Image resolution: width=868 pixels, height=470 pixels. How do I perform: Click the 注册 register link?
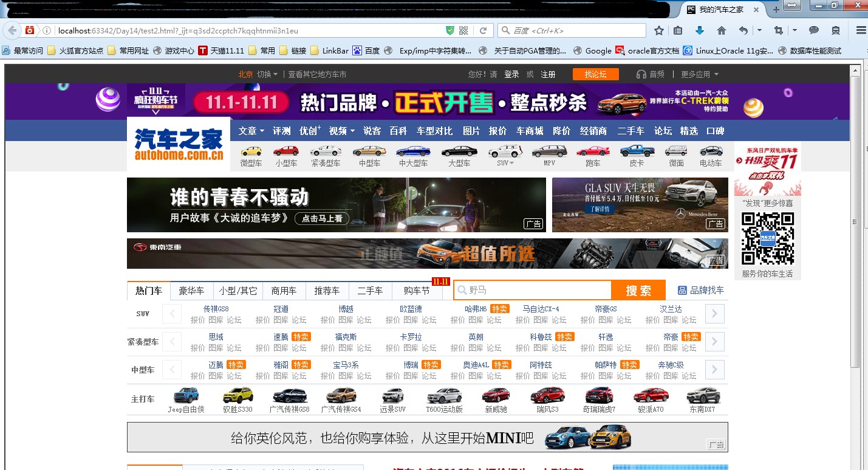548,74
